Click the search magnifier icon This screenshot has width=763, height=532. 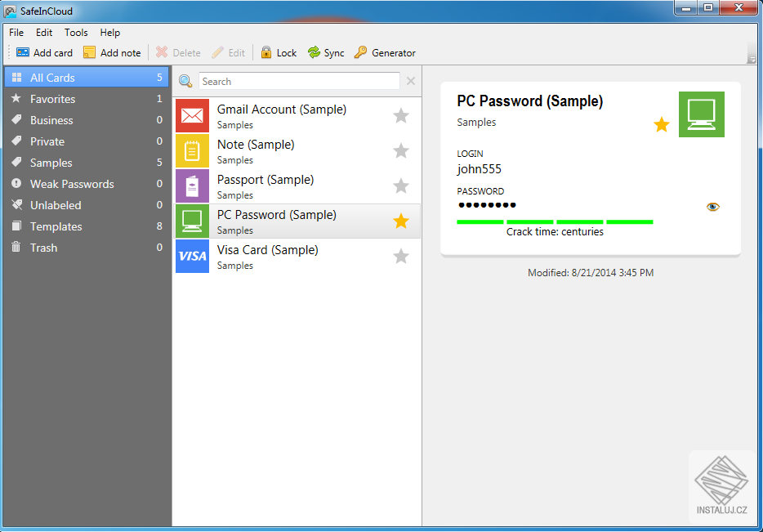pyautogui.click(x=185, y=81)
